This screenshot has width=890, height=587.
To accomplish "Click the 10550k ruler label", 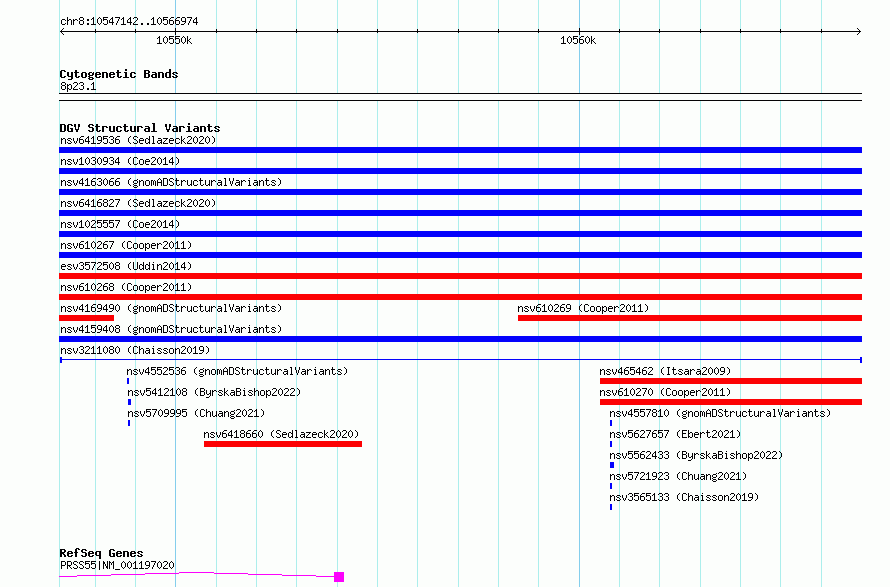I will click(174, 40).
